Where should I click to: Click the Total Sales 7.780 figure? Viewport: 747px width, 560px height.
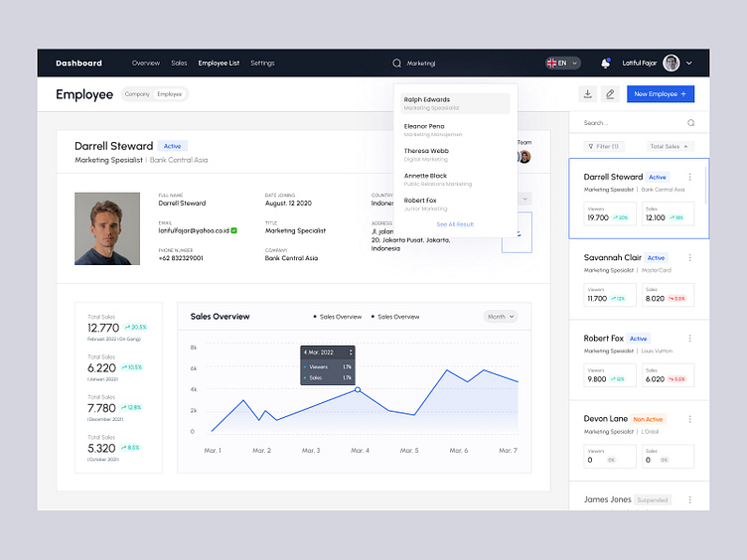tap(101, 408)
